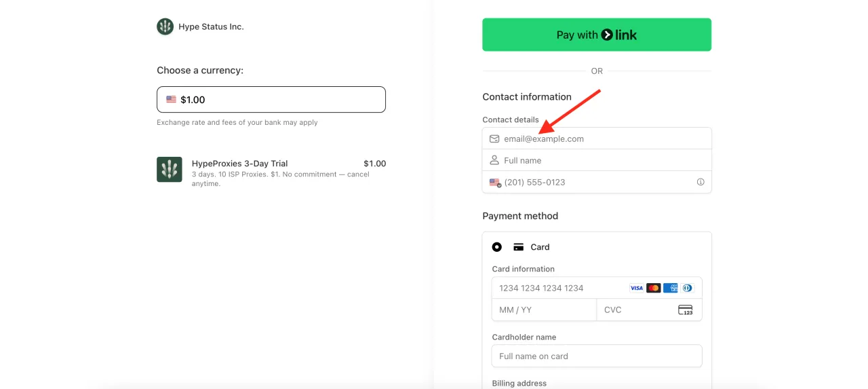Click the HypeProxies product thumbnail
This screenshot has width=868, height=389.
pos(170,170)
